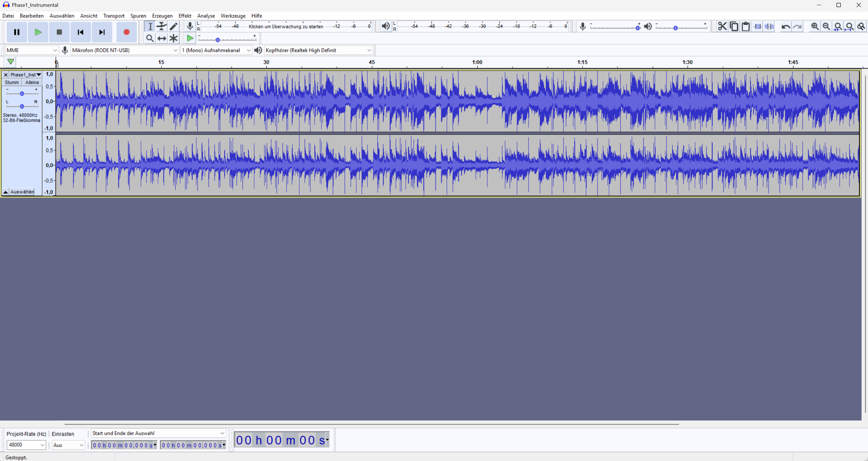Adjust the track gain slider
This screenshot has width=868, height=461.
coord(22,93)
